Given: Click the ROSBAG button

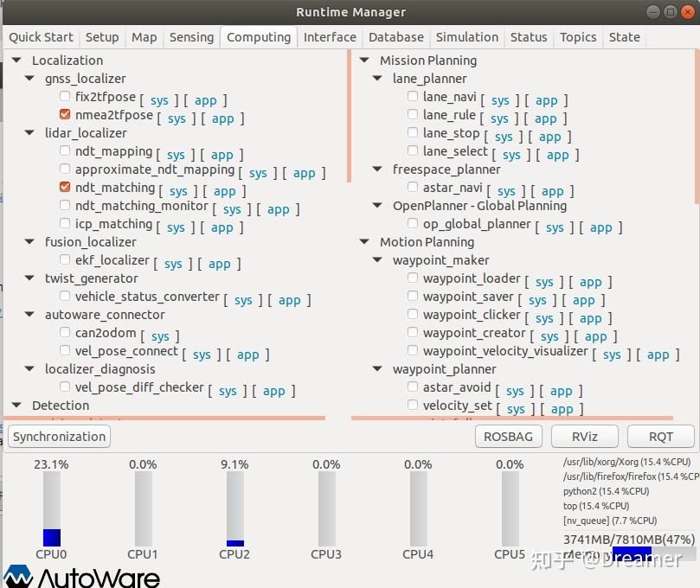Looking at the screenshot, I should [508, 436].
